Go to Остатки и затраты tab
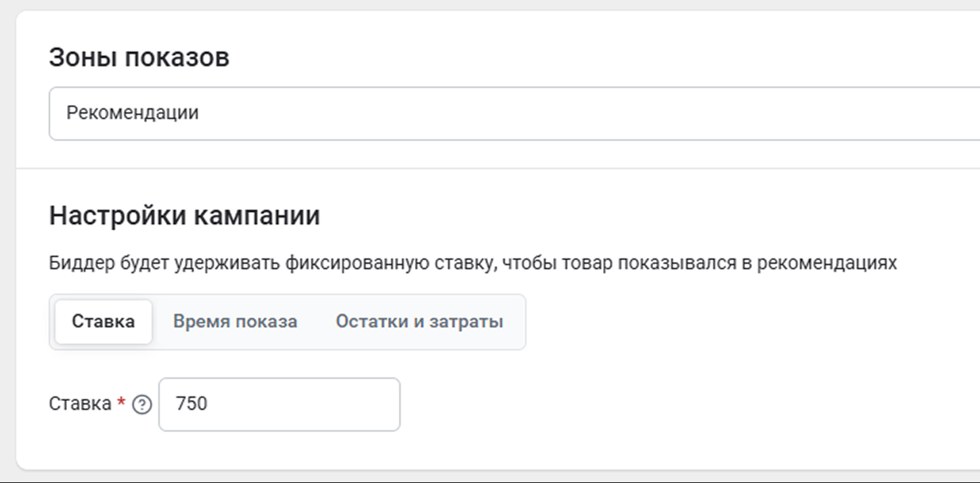The height and width of the screenshot is (483, 980). (419, 321)
